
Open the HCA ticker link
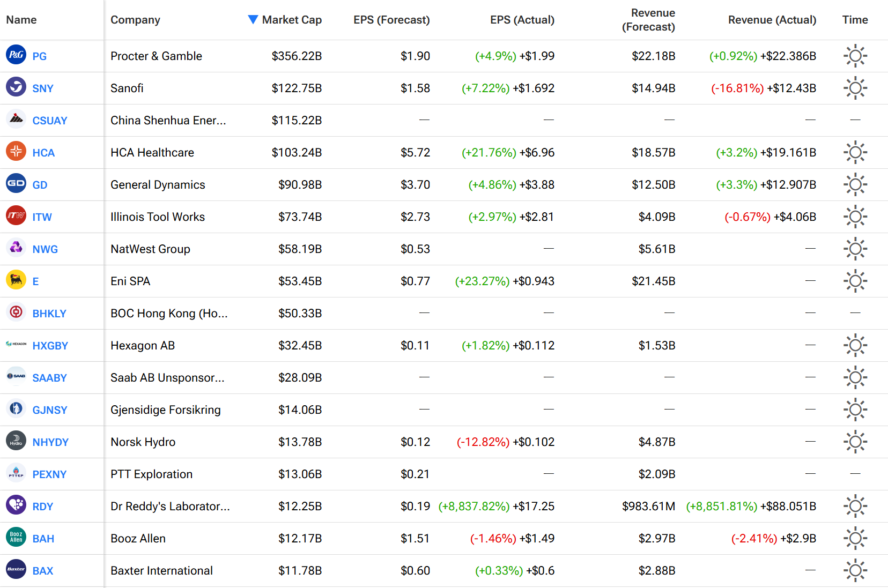43,153
